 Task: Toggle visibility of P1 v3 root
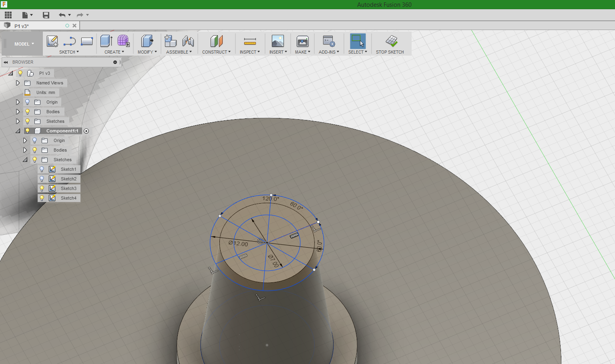[20, 73]
